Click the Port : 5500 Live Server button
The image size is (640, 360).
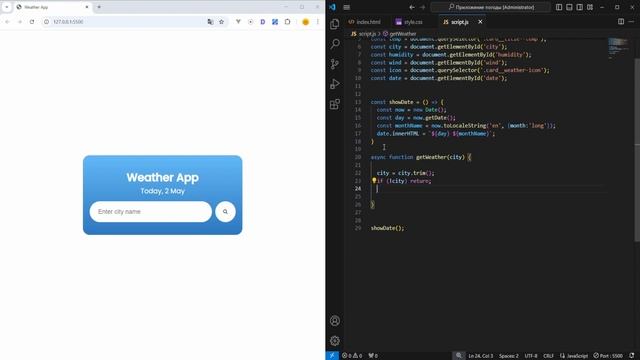pyautogui.click(x=608, y=356)
